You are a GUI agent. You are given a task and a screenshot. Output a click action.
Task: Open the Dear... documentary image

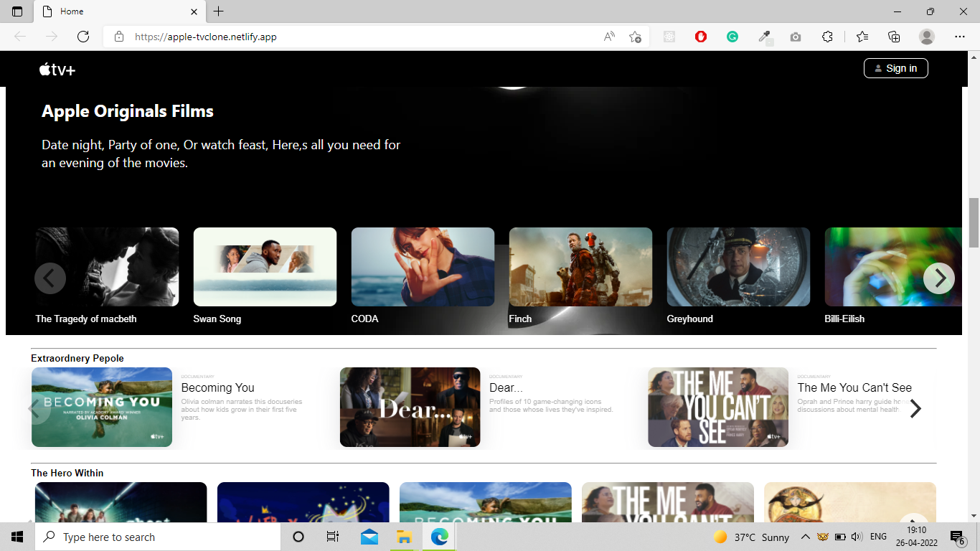(410, 407)
